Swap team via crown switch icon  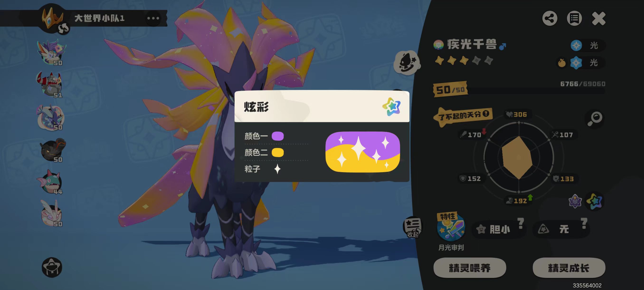click(63, 29)
